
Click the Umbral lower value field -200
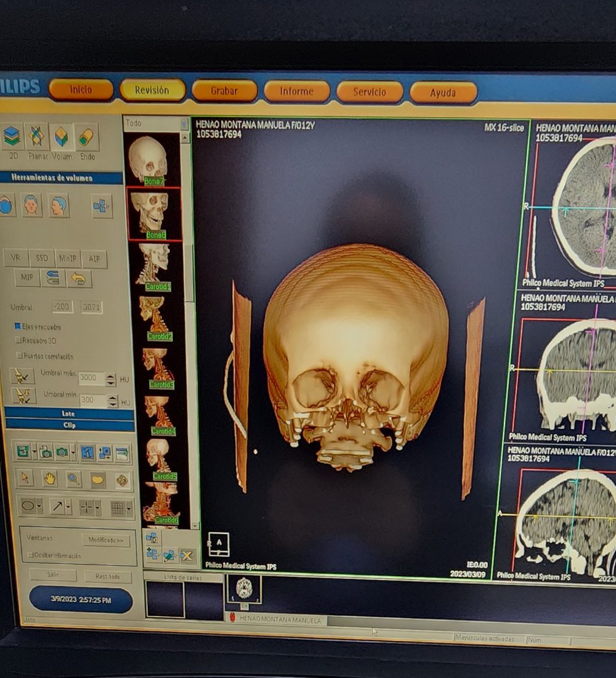[x=62, y=306]
